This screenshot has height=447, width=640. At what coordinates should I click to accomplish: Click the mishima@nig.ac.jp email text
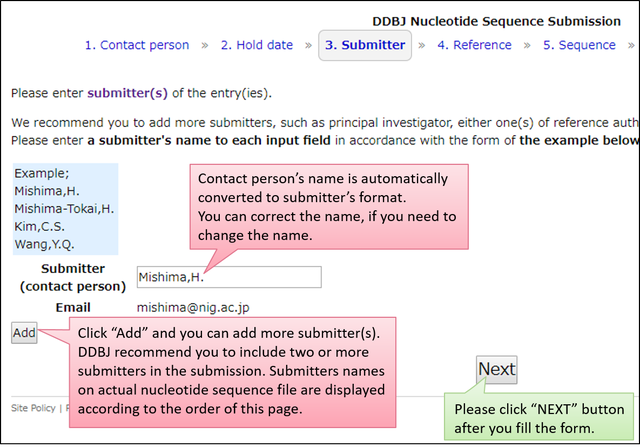tap(193, 307)
